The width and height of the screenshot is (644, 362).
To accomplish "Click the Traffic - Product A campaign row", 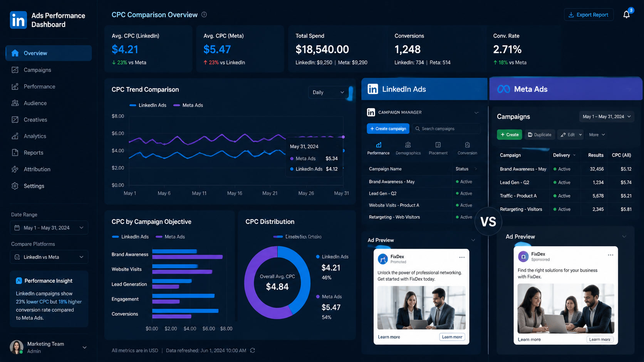I will (565, 196).
